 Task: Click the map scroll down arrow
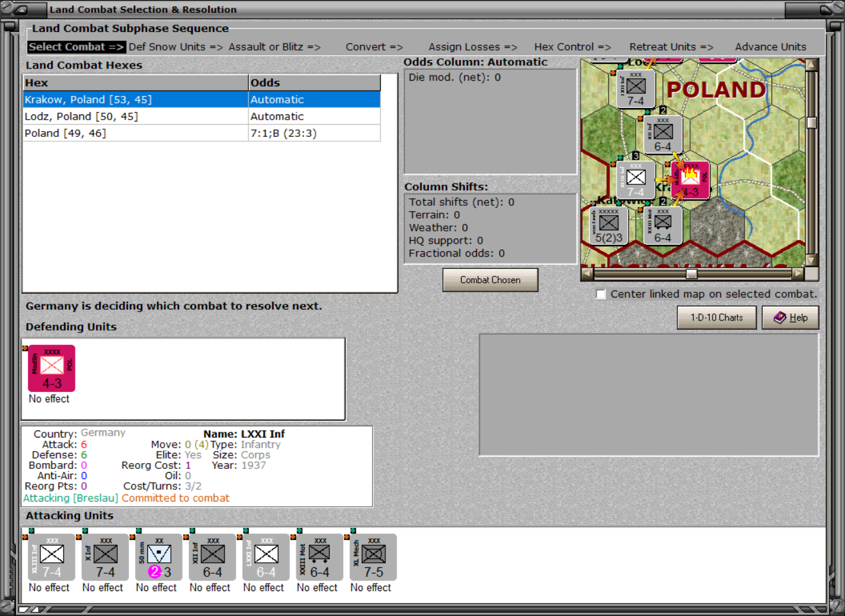pos(812,260)
